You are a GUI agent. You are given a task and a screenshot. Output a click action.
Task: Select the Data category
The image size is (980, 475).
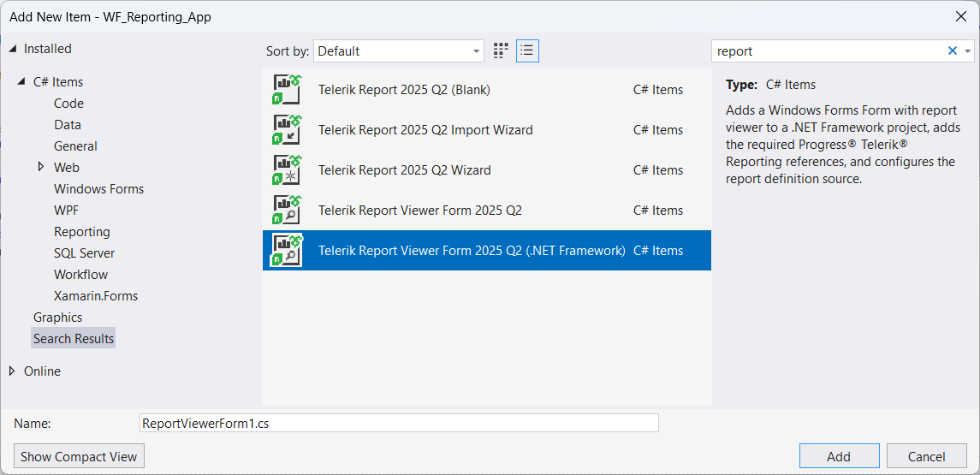[68, 124]
